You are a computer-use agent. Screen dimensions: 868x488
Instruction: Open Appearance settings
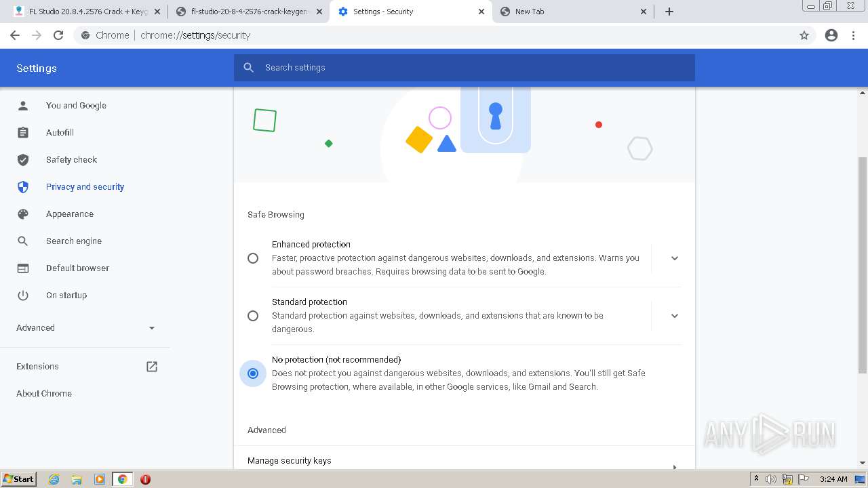pos(70,214)
